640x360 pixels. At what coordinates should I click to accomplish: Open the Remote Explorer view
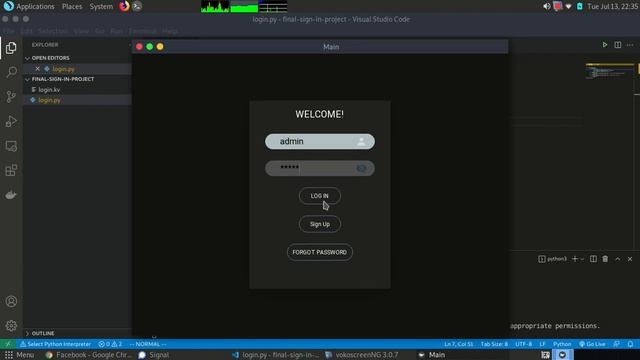[x=11, y=146]
